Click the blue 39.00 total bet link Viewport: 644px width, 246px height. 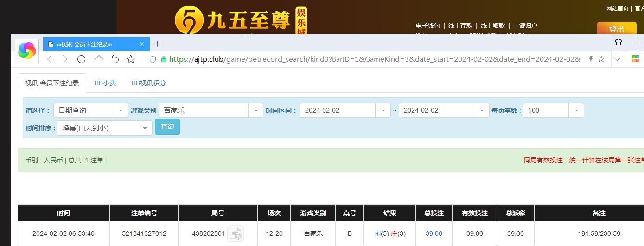(x=434, y=234)
